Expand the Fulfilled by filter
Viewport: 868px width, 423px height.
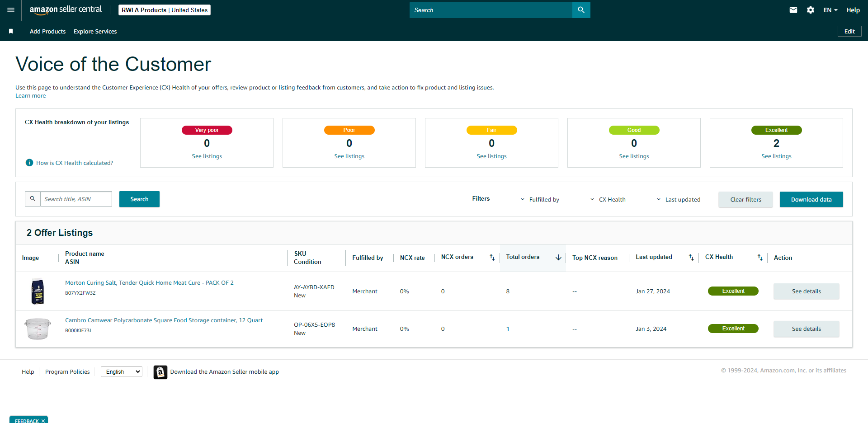click(x=540, y=199)
